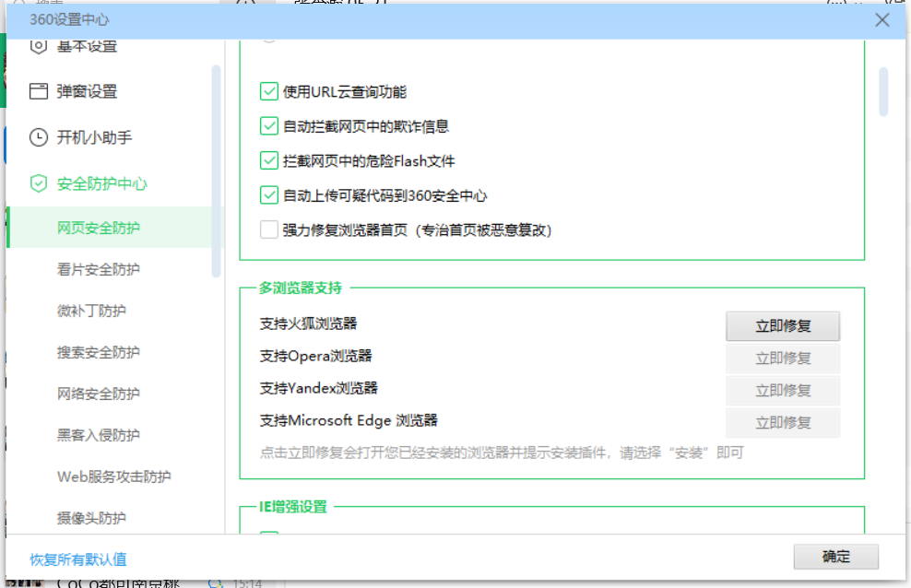Click 立即修复 for Opera browser
Image resolution: width=911 pixels, height=588 pixels.
(783, 359)
